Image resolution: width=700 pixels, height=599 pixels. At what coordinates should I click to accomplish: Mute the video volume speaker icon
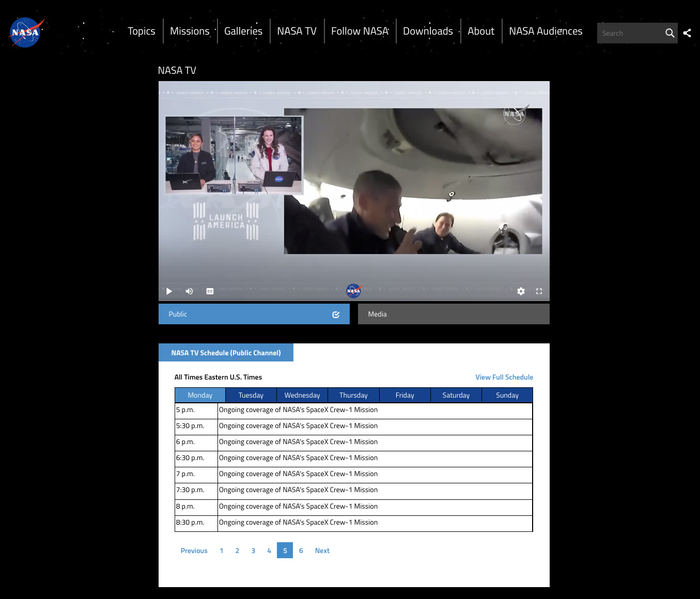tap(189, 291)
